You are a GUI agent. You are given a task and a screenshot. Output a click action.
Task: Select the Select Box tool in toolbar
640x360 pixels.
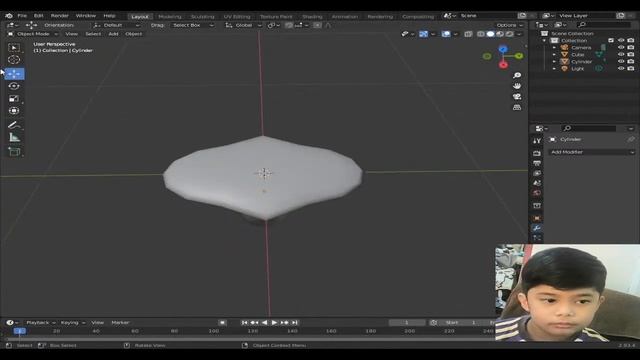point(14,48)
